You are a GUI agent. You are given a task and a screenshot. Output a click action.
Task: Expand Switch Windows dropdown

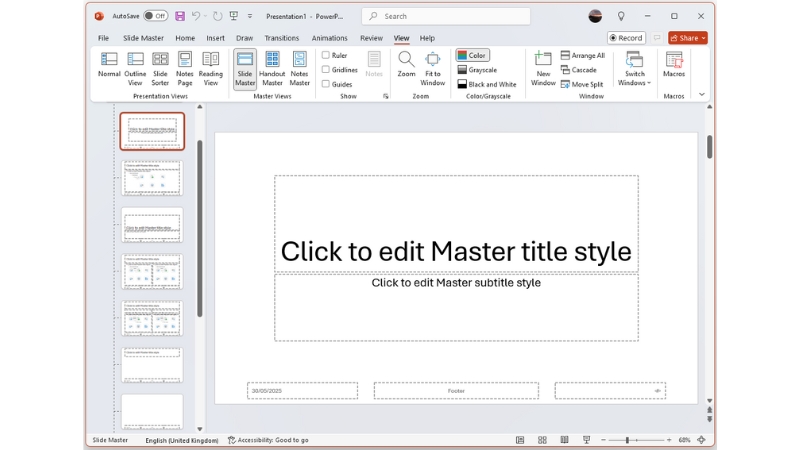click(635, 69)
